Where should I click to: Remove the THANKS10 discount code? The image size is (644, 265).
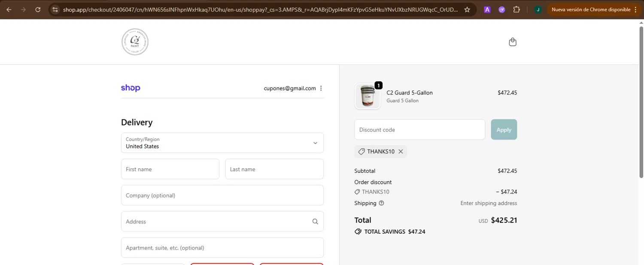[401, 152]
